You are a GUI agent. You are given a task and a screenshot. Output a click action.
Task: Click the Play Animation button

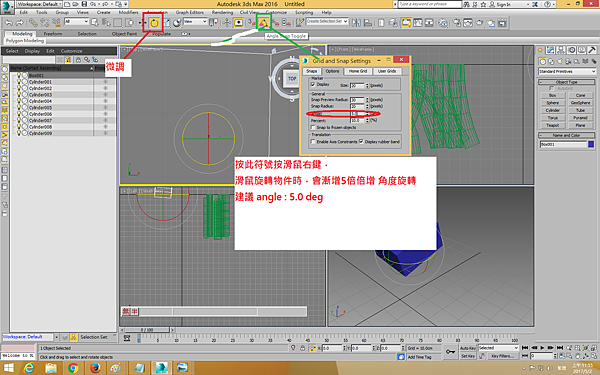(x=542, y=348)
